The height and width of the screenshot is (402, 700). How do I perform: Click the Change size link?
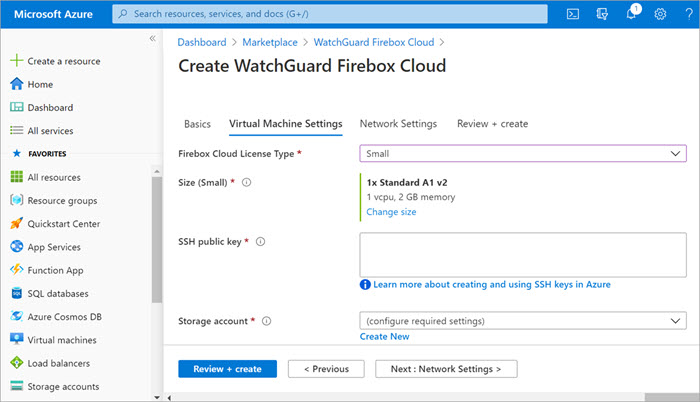[x=391, y=212]
